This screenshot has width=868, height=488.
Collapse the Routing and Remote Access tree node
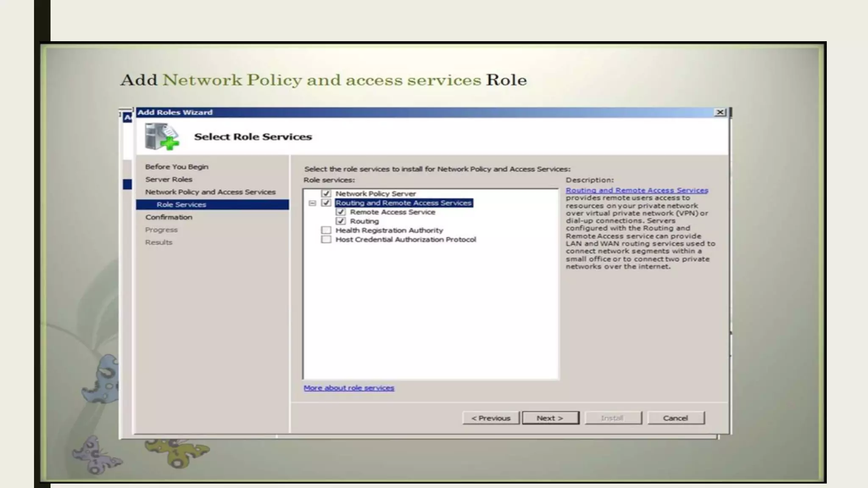point(312,203)
